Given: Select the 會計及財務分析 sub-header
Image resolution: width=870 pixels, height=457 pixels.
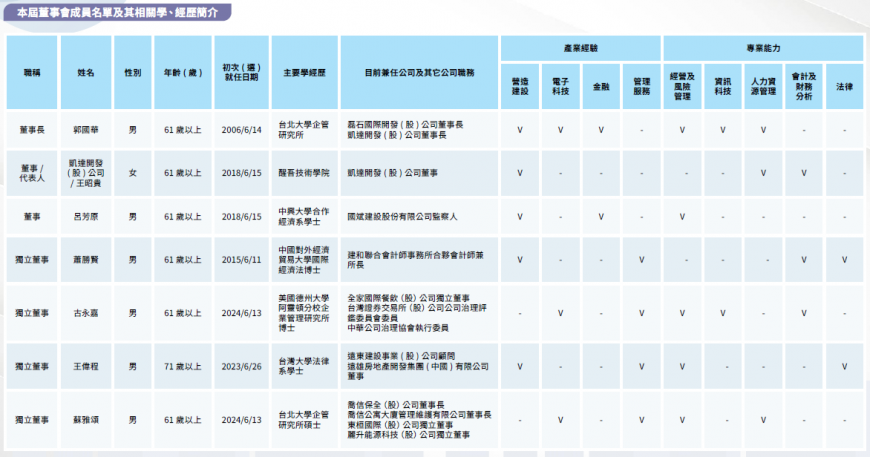Looking at the screenshot, I should pyautogui.click(x=803, y=87).
